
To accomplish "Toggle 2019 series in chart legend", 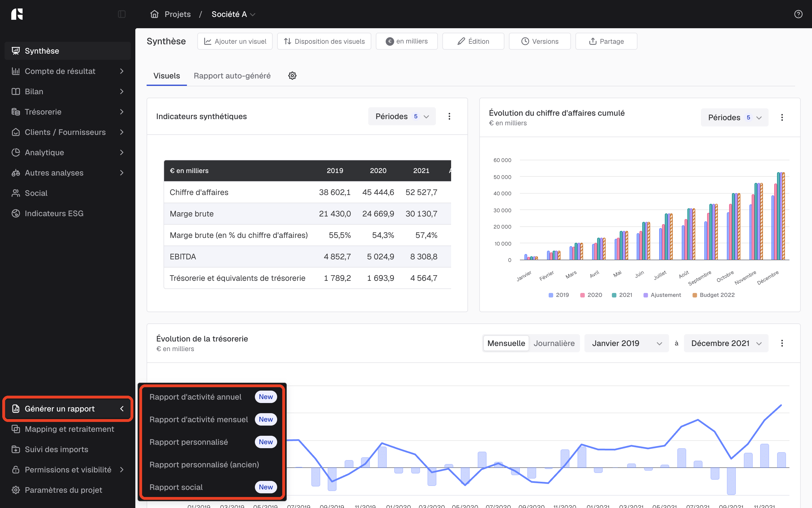I will (x=559, y=295).
